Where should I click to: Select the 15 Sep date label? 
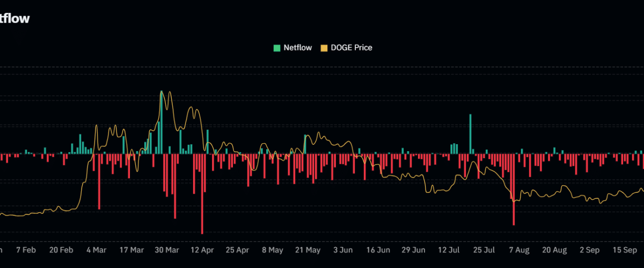[x=625, y=250]
